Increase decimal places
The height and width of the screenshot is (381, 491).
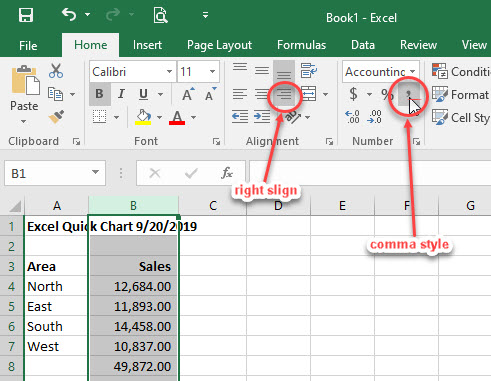tap(352, 117)
